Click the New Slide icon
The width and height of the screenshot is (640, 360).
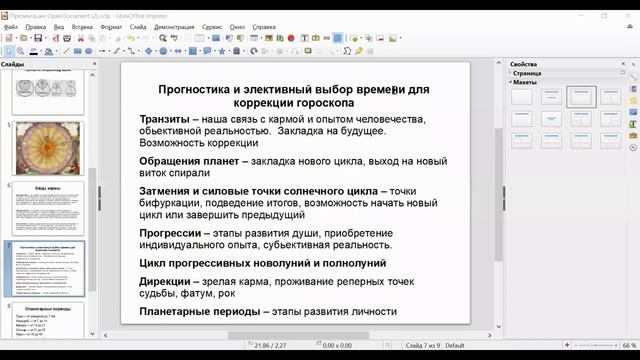pyautogui.click(x=354, y=38)
